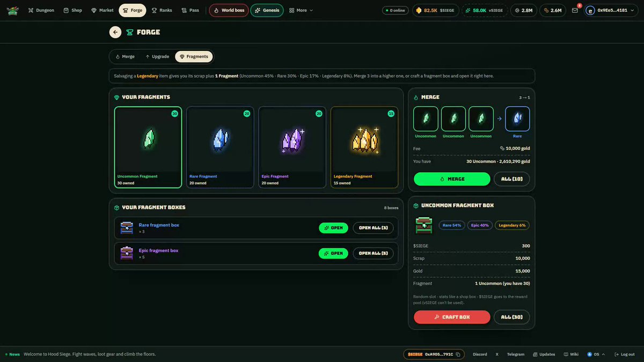Click the Rare result slot in Merge

coord(517,119)
